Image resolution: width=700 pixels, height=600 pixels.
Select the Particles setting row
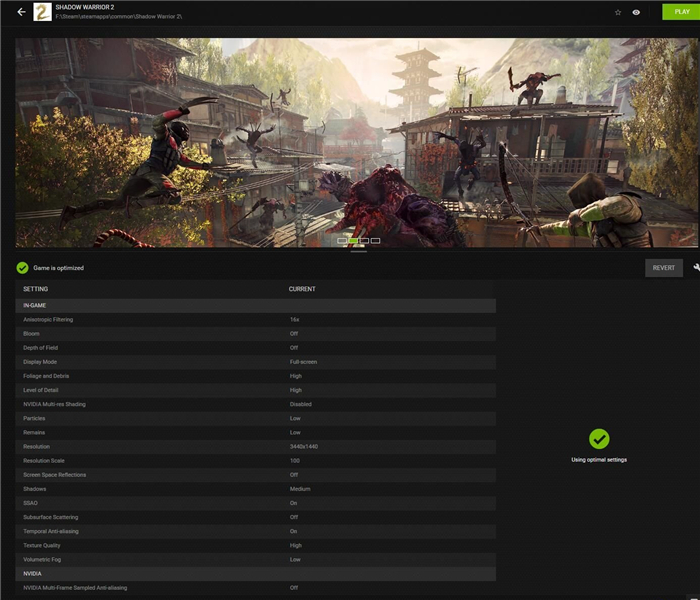click(255, 418)
